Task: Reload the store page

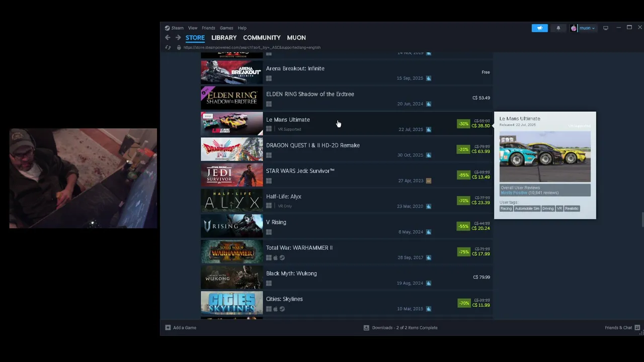Action: pyautogui.click(x=168, y=47)
